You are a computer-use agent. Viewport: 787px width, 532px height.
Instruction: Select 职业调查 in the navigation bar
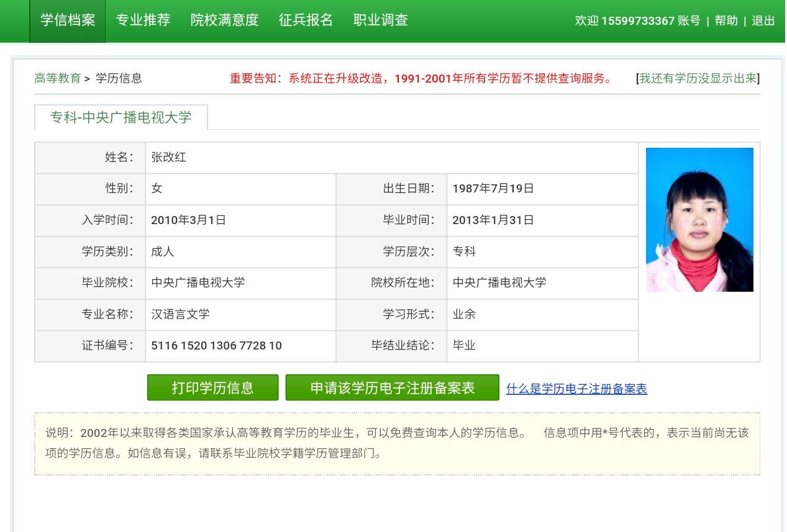[x=381, y=20]
